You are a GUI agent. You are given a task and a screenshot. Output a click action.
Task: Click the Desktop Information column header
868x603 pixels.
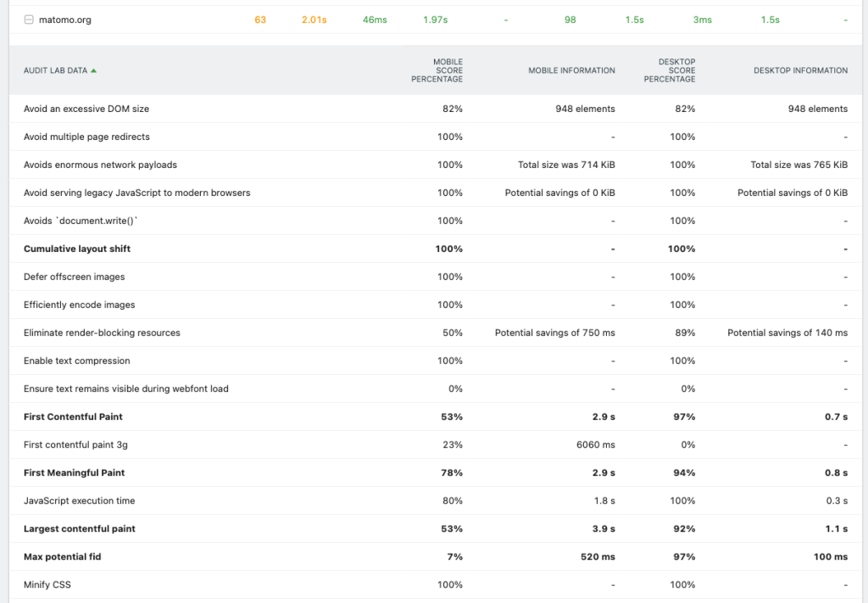tap(800, 70)
